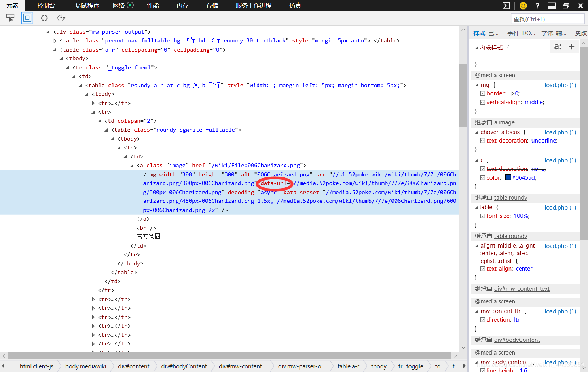The image size is (588, 372).
Task: Click the smiley feedback icon
Action: pyautogui.click(x=523, y=6)
